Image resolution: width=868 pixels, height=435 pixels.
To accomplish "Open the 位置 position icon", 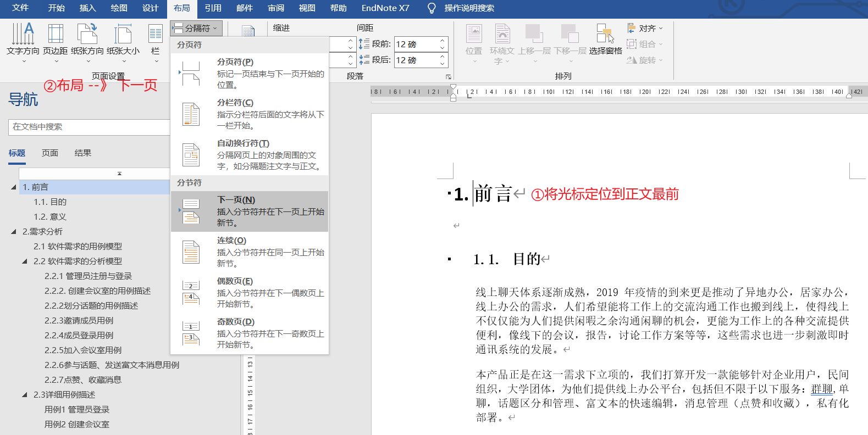I will tap(474, 34).
